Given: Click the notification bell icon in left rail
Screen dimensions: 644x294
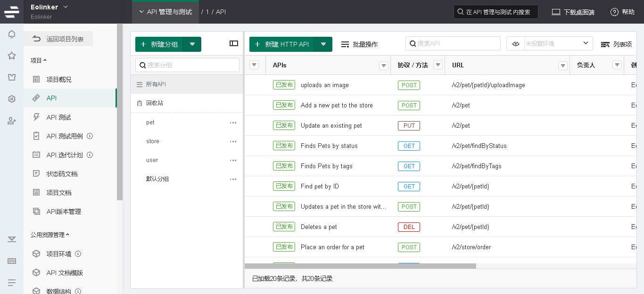Looking at the screenshot, I should click(x=12, y=34).
